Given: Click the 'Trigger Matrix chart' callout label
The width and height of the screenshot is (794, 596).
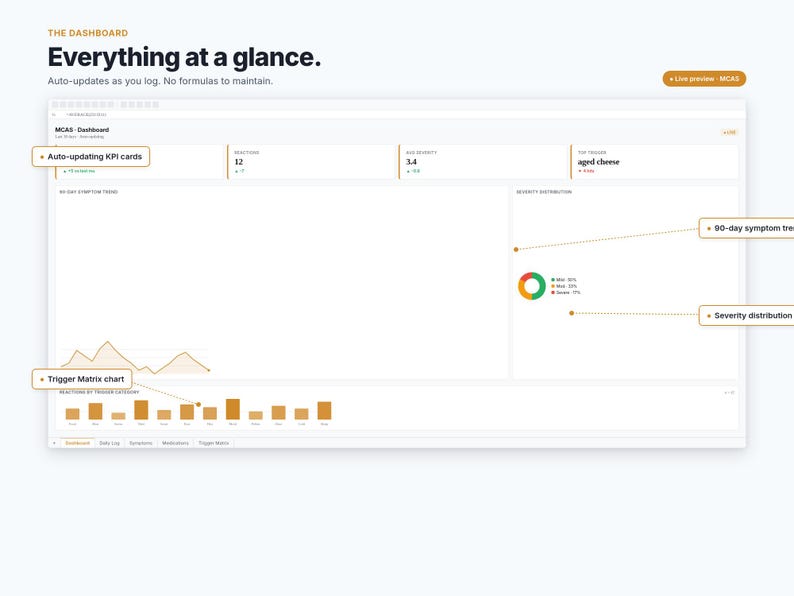Looking at the screenshot, I should pyautogui.click(x=82, y=379).
